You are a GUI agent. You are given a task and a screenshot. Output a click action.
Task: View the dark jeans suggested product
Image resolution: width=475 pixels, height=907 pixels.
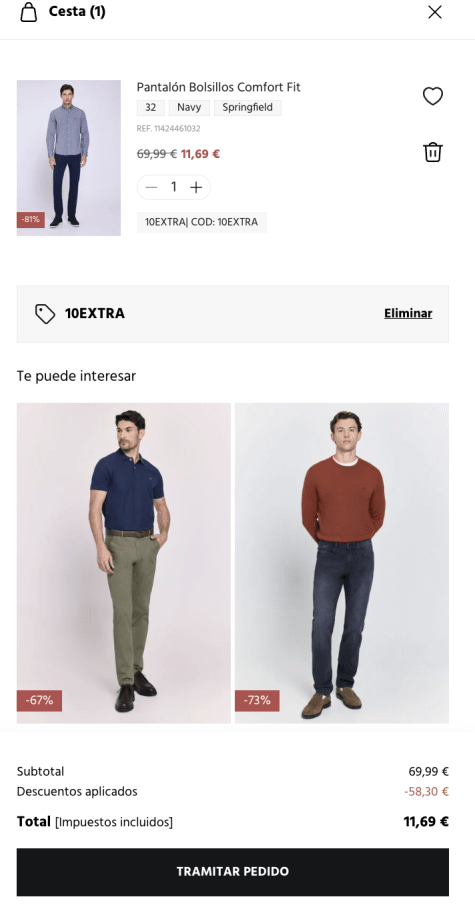pos(342,563)
